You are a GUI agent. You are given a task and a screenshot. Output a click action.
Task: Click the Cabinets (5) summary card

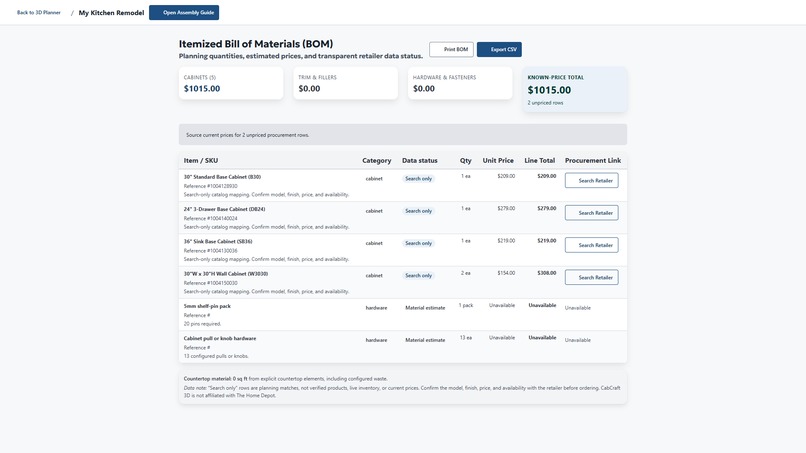231,83
